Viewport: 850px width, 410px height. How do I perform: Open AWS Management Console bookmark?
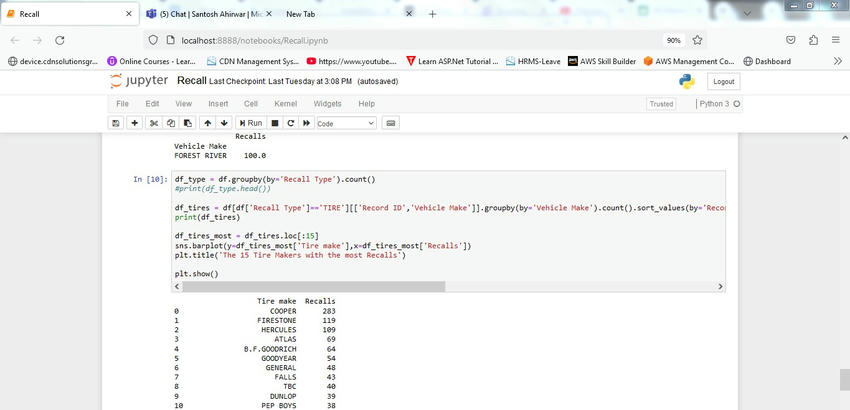689,61
